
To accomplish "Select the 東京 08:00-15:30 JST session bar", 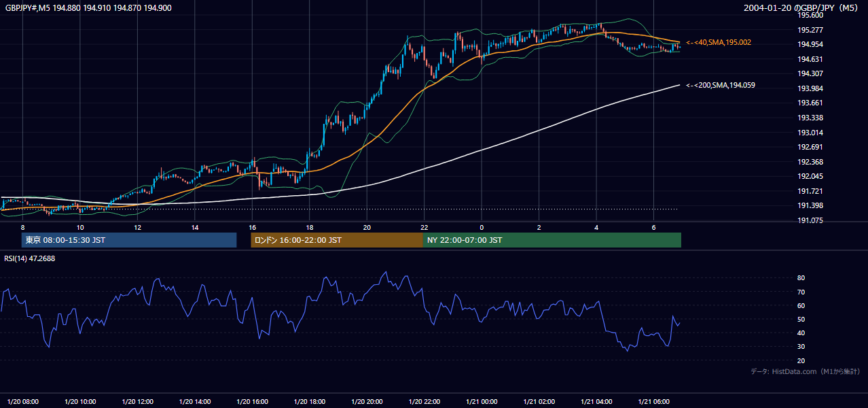I will pos(129,240).
